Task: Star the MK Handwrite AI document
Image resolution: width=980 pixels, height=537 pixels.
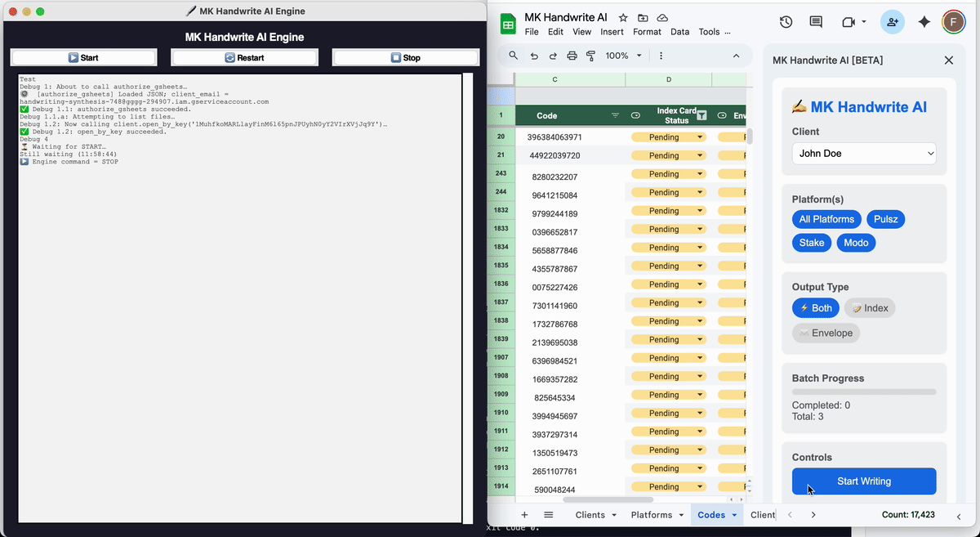Action: pos(623,17)
